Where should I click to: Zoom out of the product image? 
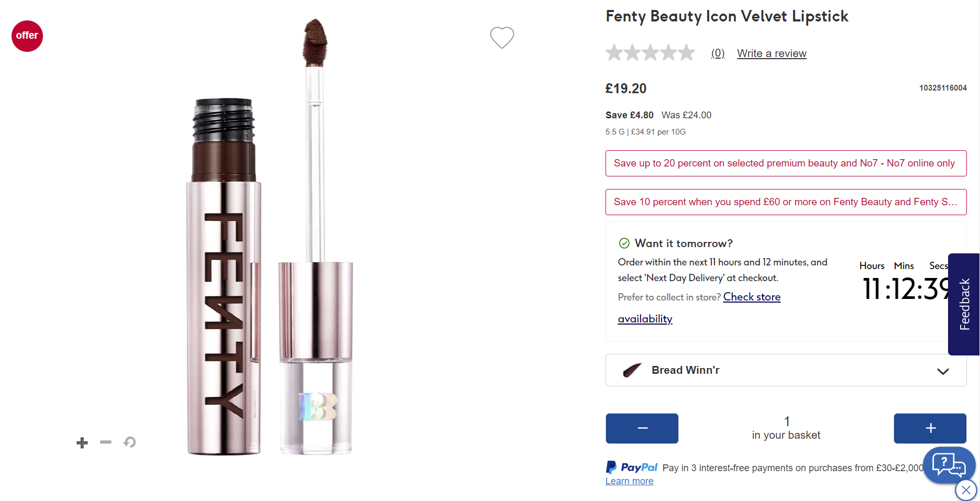(x=106, y=442)
